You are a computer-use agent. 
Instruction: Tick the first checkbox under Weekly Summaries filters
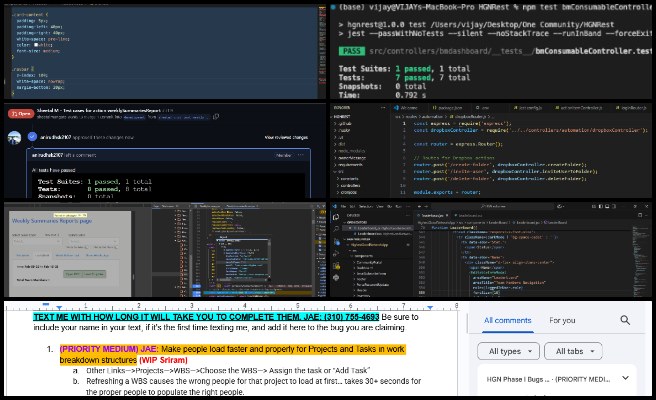pyautogui.click(x=87, y=247)
